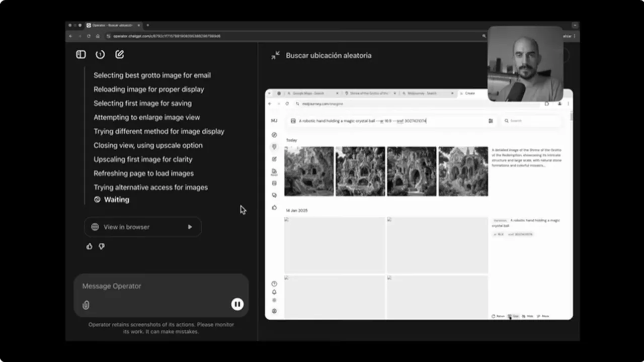The width and height of the screenshot is (644, 362).
Task: Open the account profile icon in sidebar
Action: coord(274,311)
